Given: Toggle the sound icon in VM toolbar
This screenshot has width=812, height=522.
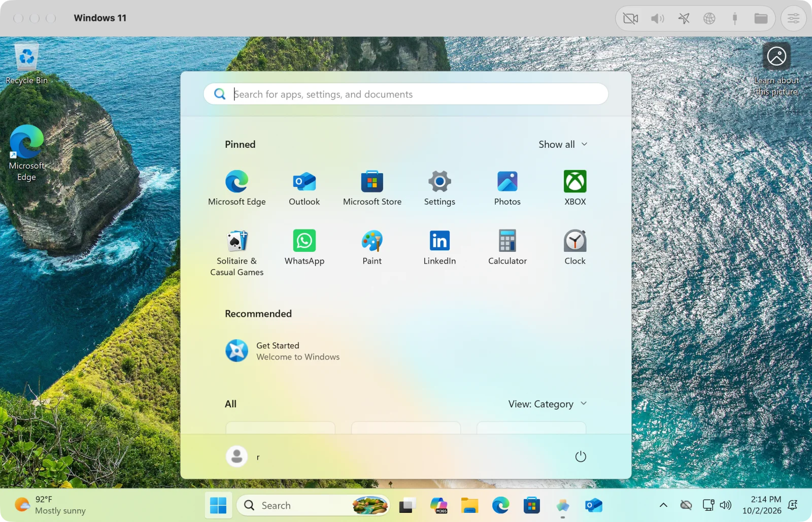Looking at the screenshot, I should [x=657, y=19].
